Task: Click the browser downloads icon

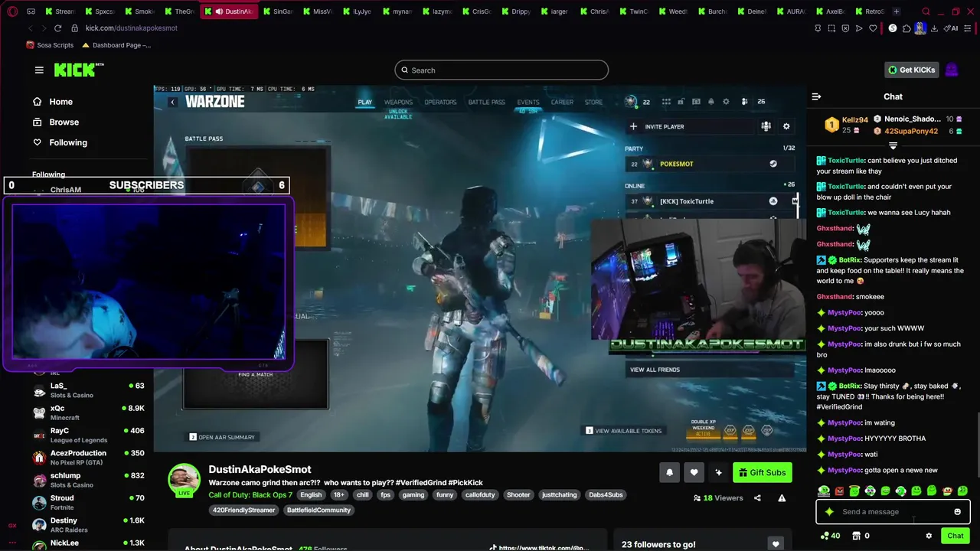Action: coord(934,28)
